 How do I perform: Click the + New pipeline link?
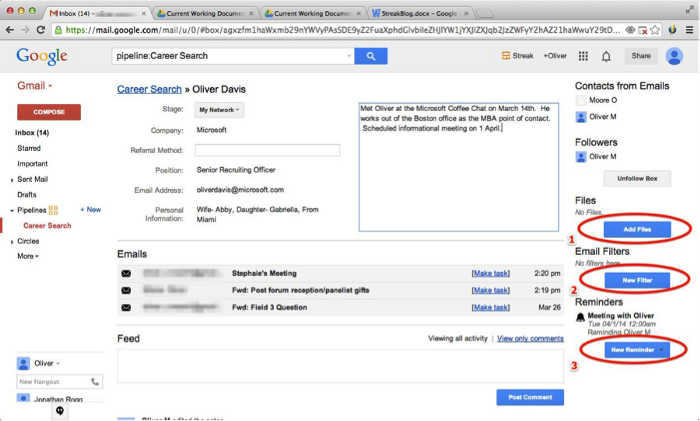(x=91, y=210)
